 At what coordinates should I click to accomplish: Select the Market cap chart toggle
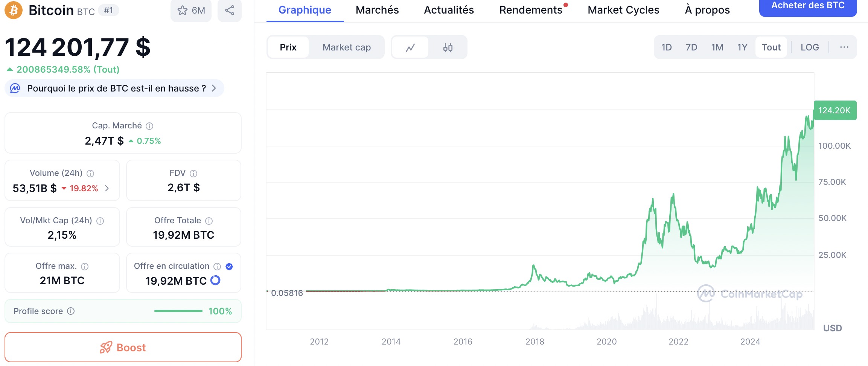[347, 47]
